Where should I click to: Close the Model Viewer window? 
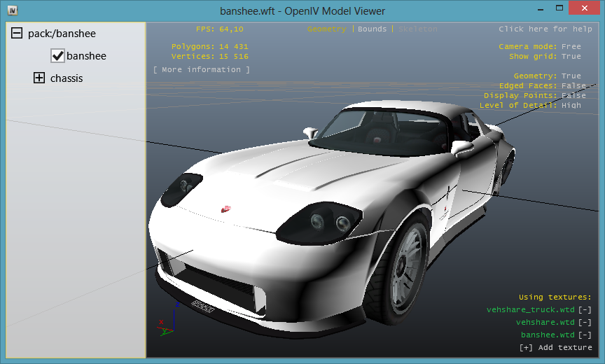coord(580,9)
